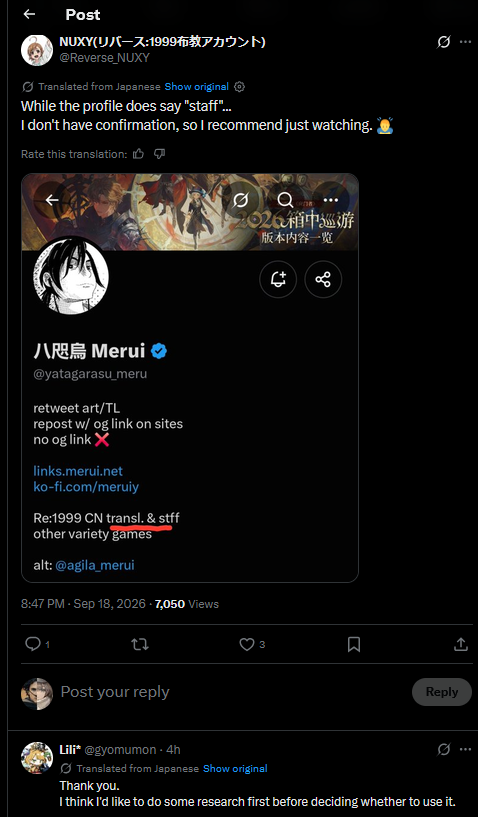Repost this post via the retweet icon
This screenshot has height=817, width=478.
point(140,645)
